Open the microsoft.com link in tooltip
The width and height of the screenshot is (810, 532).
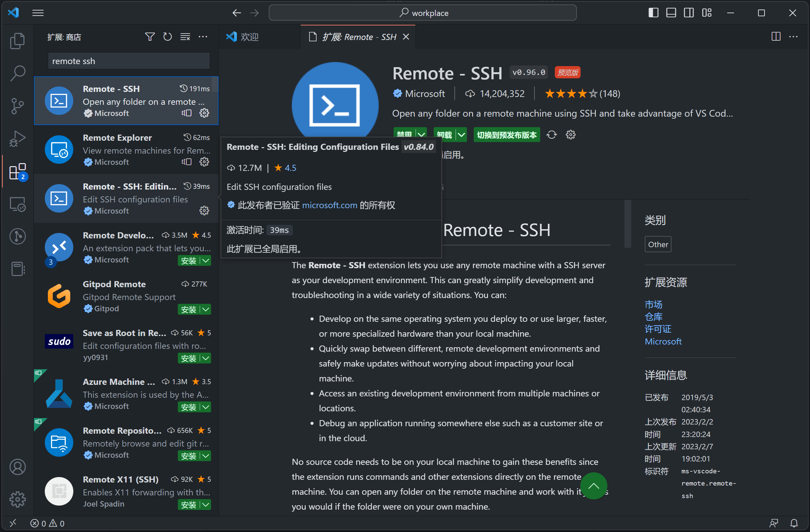[329, 205]
